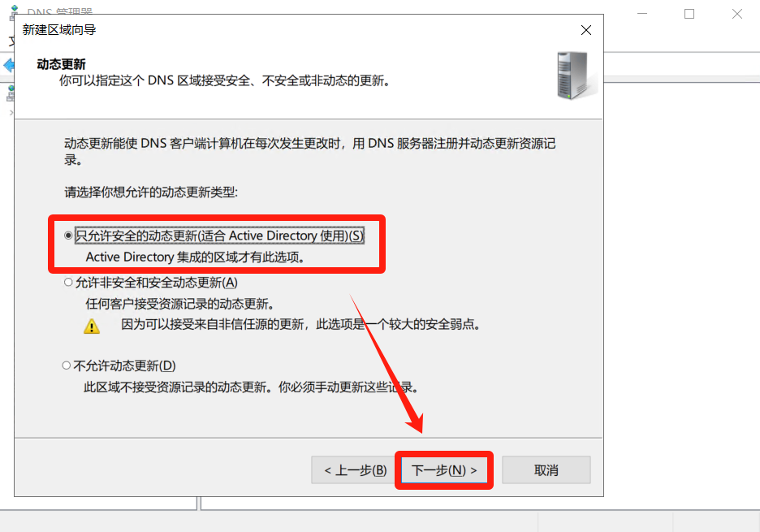Close the 新建区域向导 dialog with X
This screenshot has height=532, width=760.
coord(586,30)
